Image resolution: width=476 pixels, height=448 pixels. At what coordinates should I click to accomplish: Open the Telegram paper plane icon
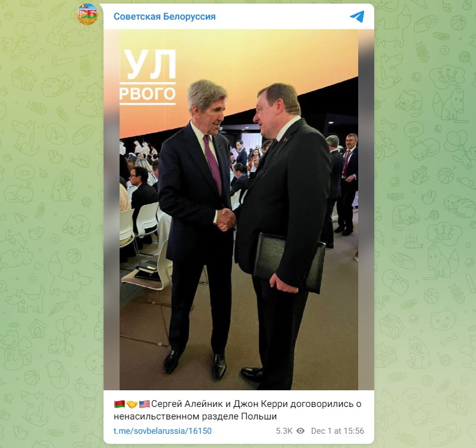(x=357, y=17)
